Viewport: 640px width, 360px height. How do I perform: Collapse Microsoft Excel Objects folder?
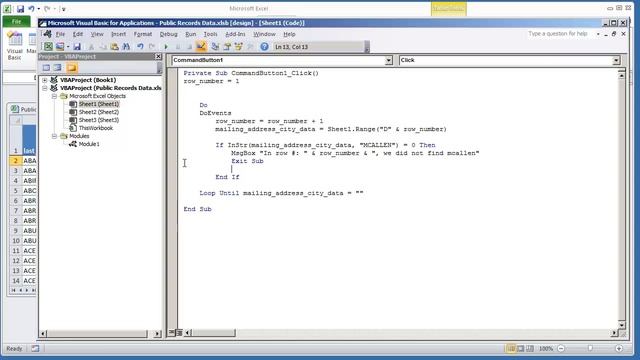(54, 96)
